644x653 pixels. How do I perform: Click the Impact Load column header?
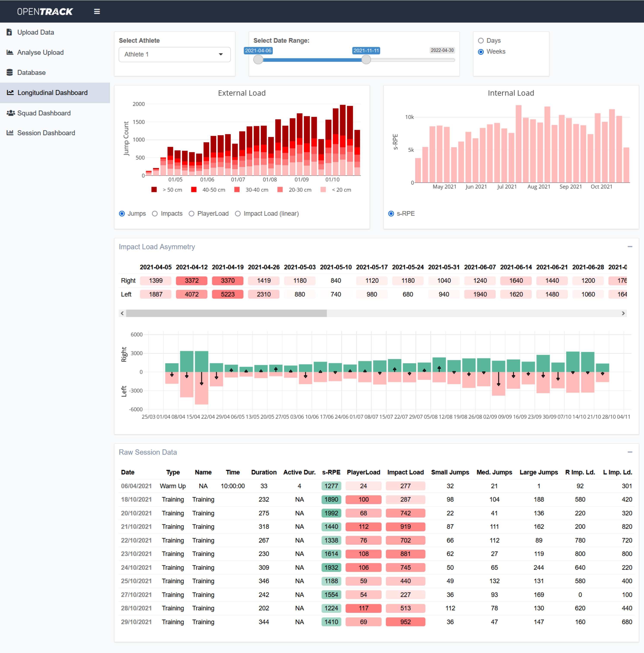point(405,472)
